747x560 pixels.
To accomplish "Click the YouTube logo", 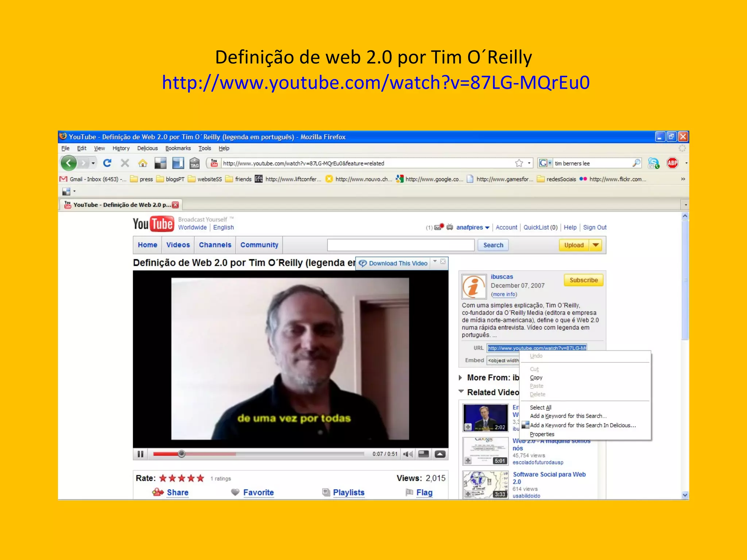I will [153, 224].
